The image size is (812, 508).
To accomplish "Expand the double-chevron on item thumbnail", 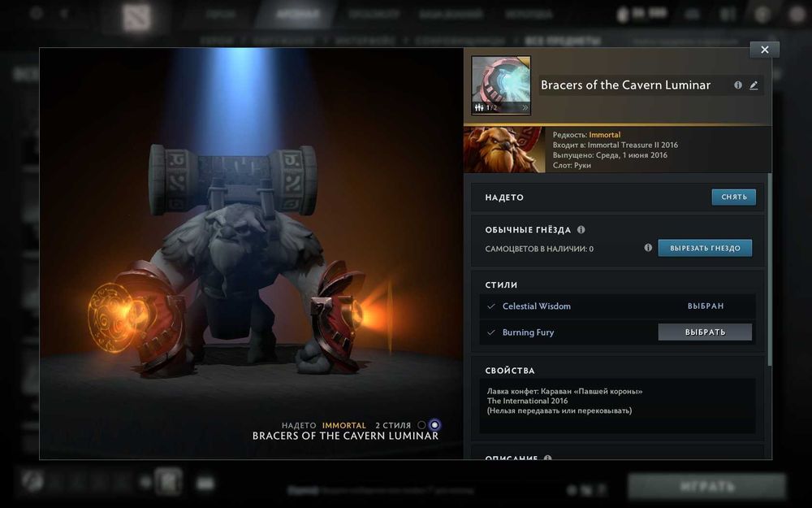I will [525, 108].
